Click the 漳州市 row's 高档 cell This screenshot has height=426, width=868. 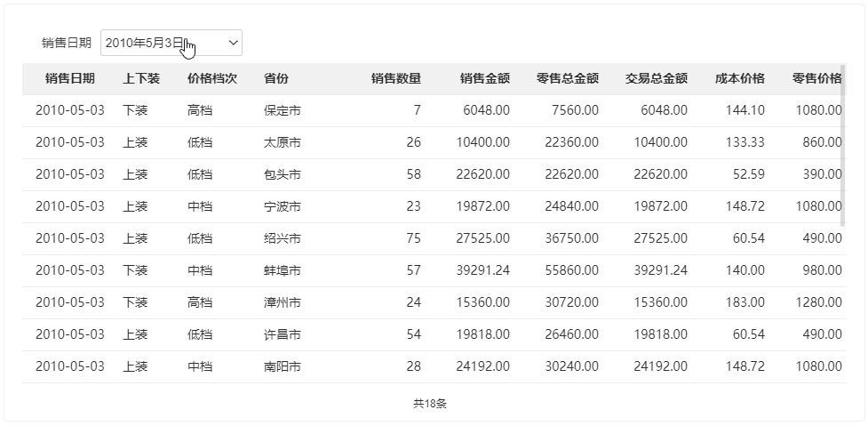pos(200,302)
